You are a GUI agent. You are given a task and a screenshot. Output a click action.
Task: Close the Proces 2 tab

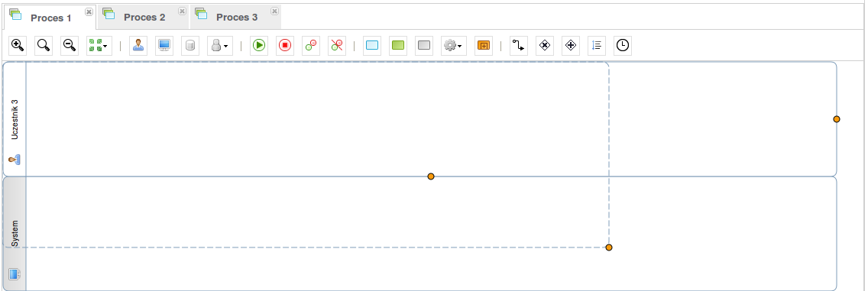(182, 11)
